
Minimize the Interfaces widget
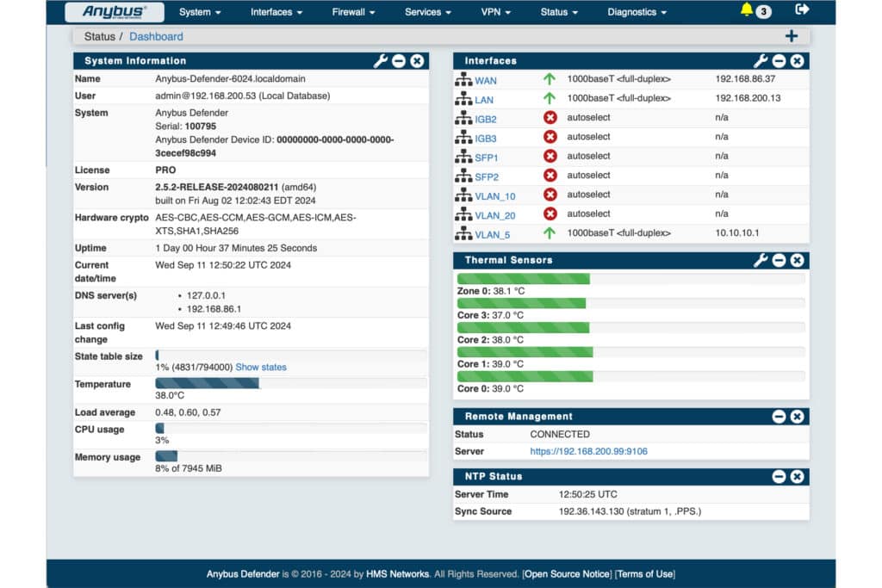[779, 61]
